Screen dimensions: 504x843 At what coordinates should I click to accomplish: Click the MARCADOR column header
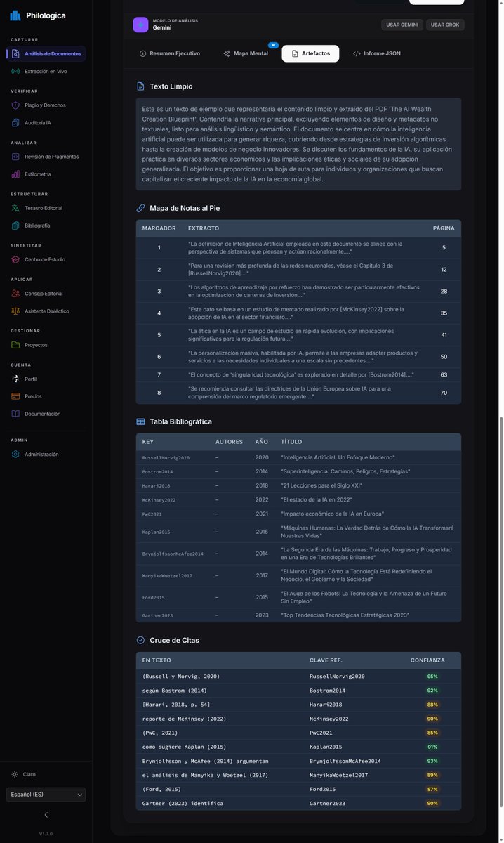coord(159,228)
